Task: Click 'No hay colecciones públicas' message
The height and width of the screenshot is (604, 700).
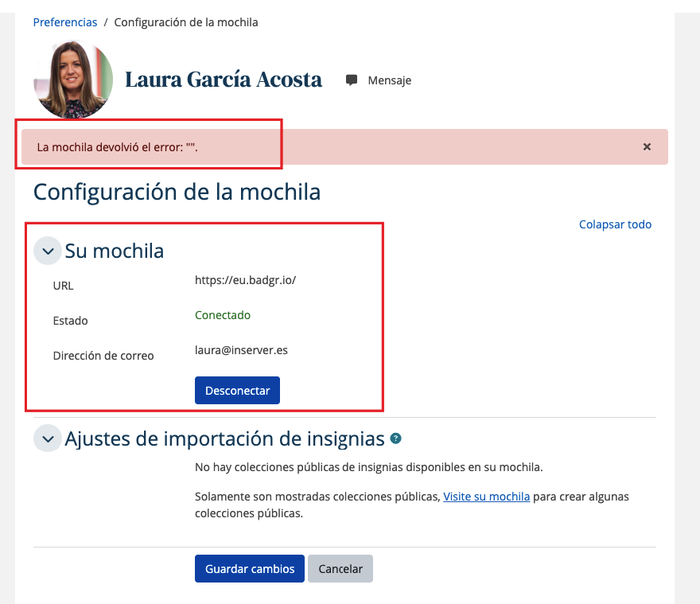Action: (x=369, y=467)
